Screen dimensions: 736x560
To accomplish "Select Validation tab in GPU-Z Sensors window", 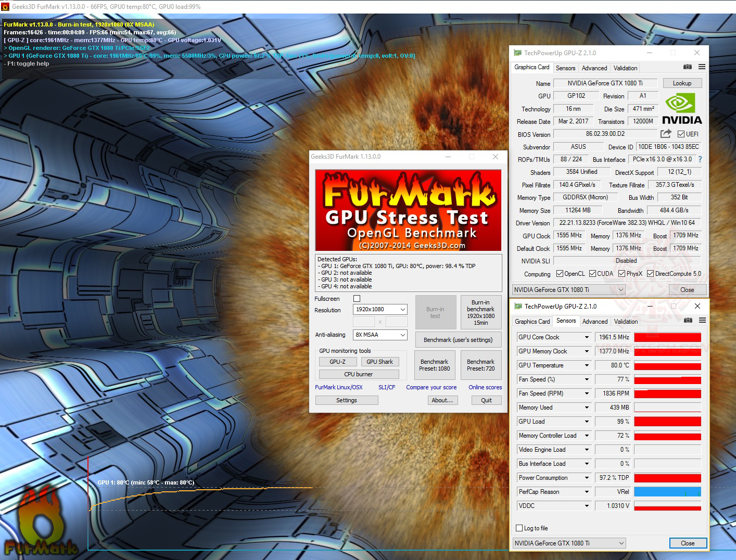I will pyautogui.click(x=626, y=322).
